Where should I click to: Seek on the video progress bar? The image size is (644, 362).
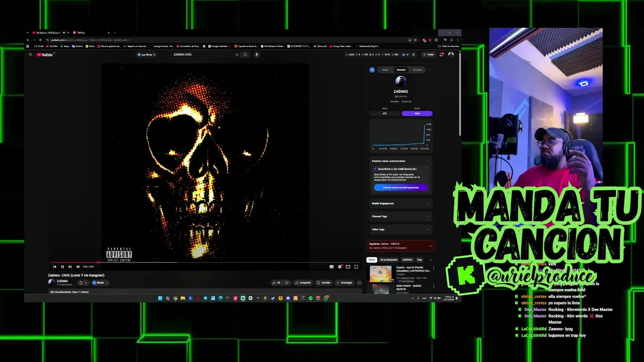pos(205,262)
